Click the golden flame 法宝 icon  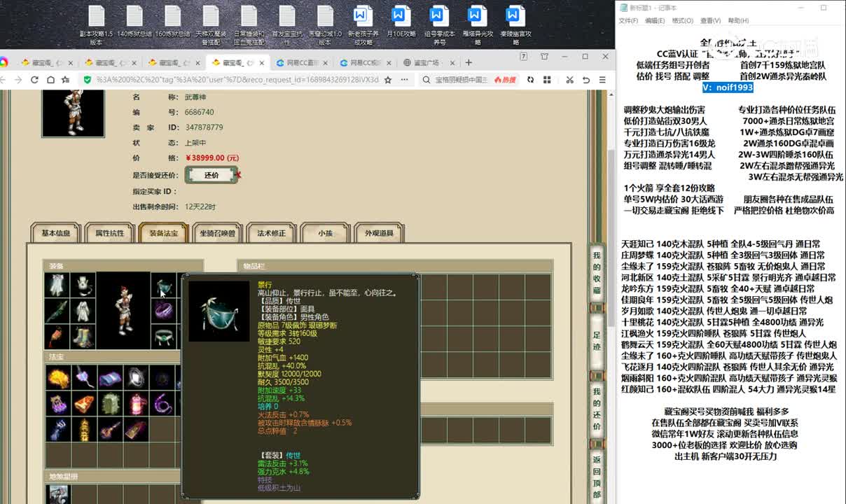tap(57, 378)
